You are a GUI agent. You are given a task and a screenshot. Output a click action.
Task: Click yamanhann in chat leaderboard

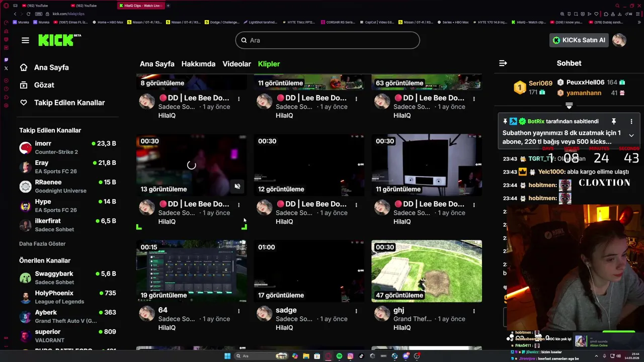(584, 93)
